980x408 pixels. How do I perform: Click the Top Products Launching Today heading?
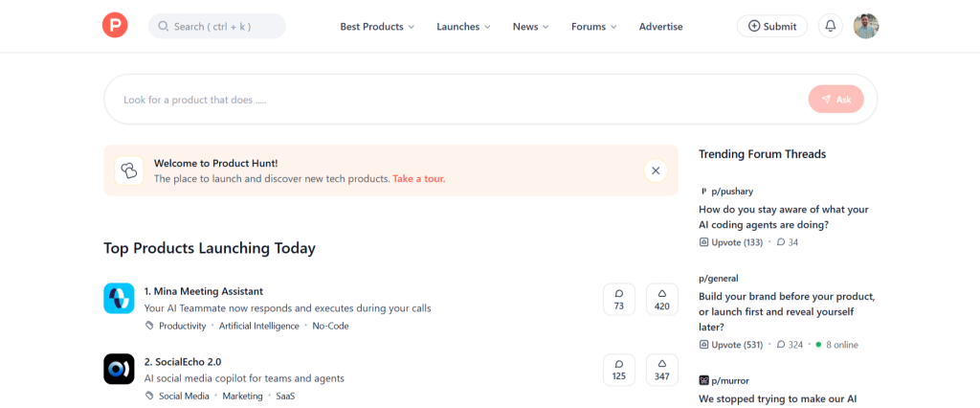coord(210,248)
